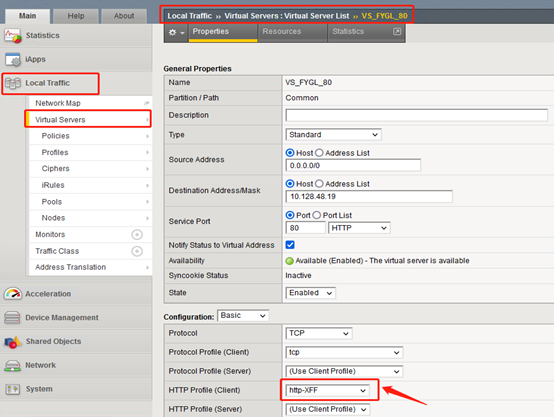Screen dimensions: 554x417
Task: Add a new Monitor with plus icon
Action: [x=137, y=235]
